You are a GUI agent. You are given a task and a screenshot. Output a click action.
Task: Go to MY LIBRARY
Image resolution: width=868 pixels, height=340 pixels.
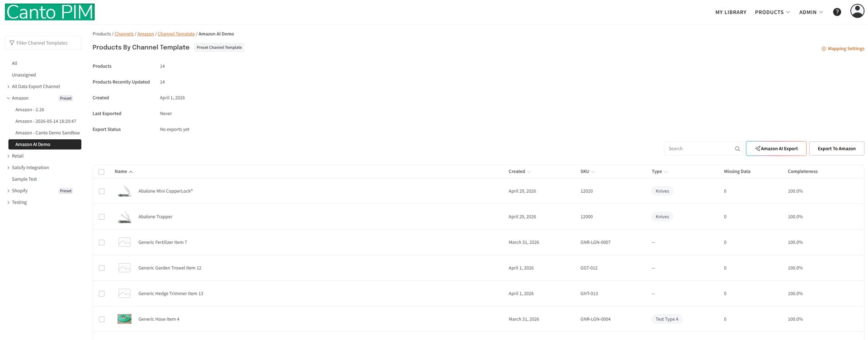pos(731,12)
